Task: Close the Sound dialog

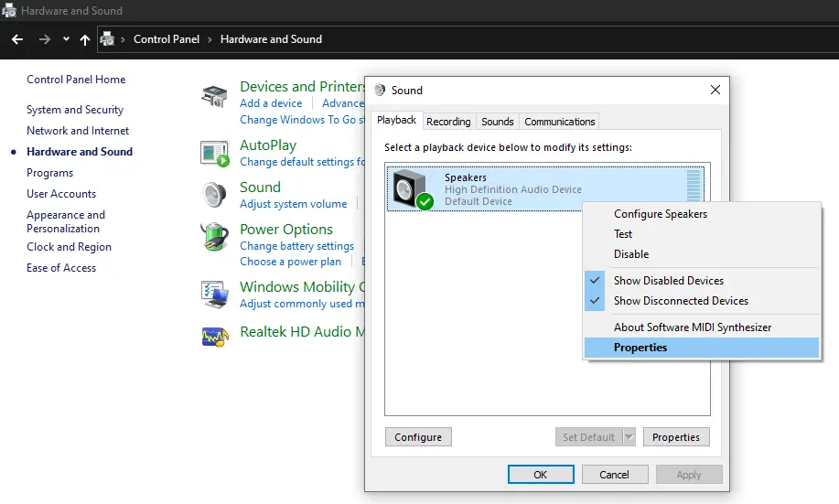Action: pos(715,90)
